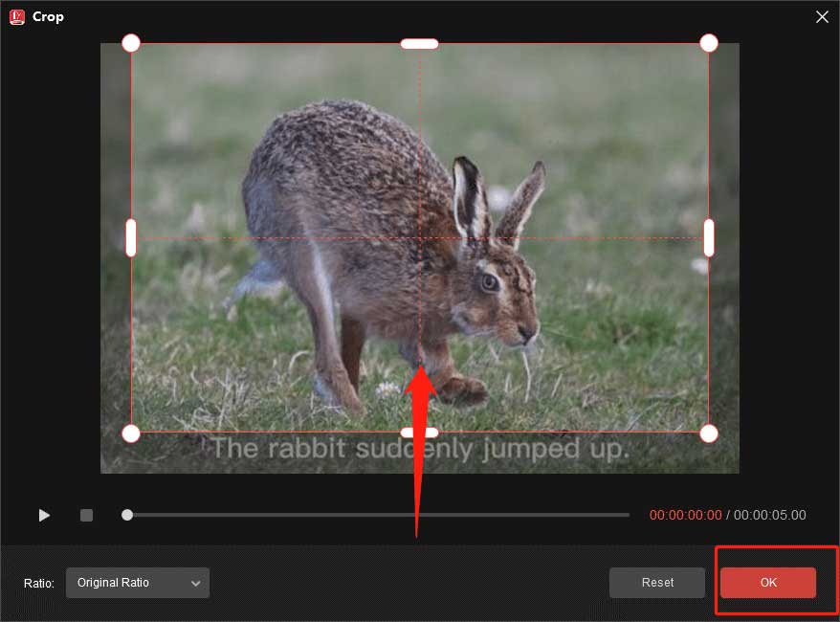Image resolution: width=840 pixels, height=622 pixels.
Task: Confirm the crop with OK
Action: coord(768,582)
